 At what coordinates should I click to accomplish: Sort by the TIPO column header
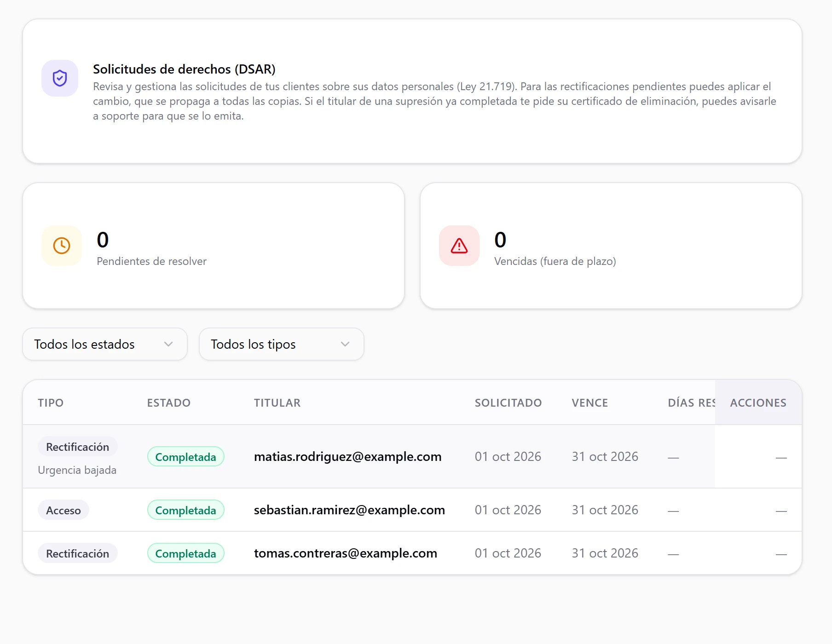[x=51, y=403]
